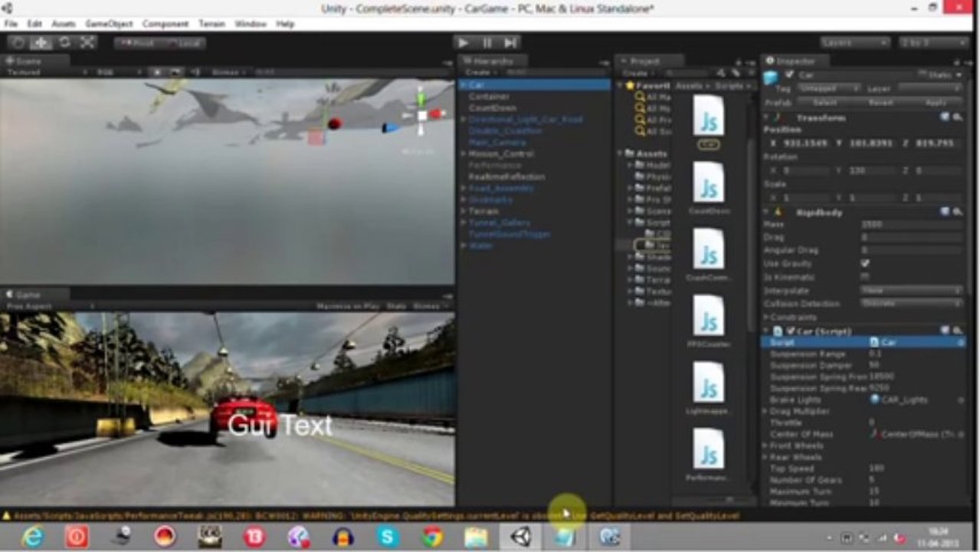Start Play mode with the Play button
The height and width of the screenshot is (552, 980).
point(462,43)
